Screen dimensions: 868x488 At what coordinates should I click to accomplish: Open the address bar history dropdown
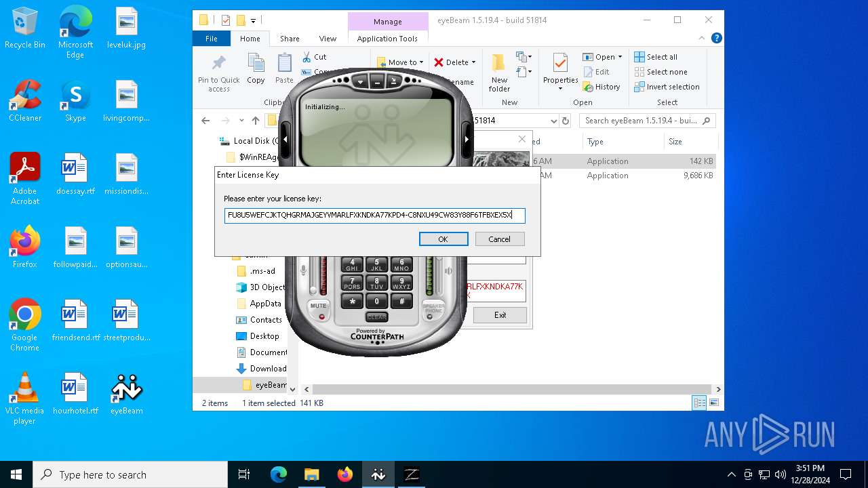(553, 121)
